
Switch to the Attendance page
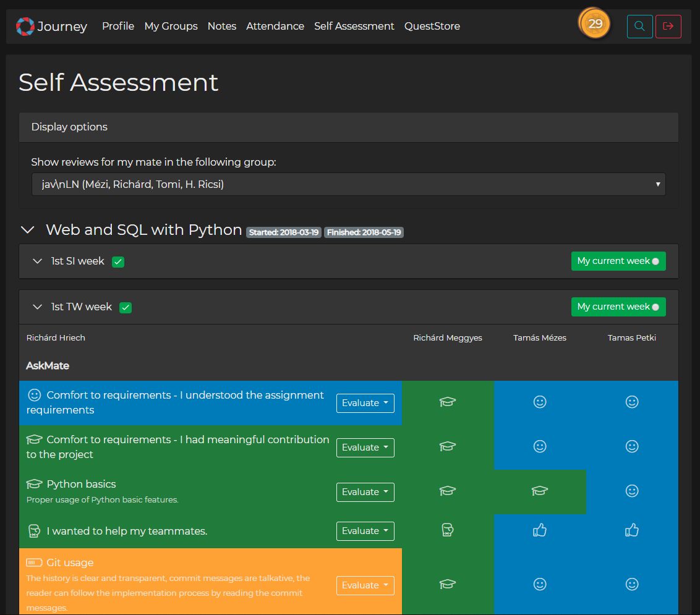pyautogui.click(x=275, y=26)
